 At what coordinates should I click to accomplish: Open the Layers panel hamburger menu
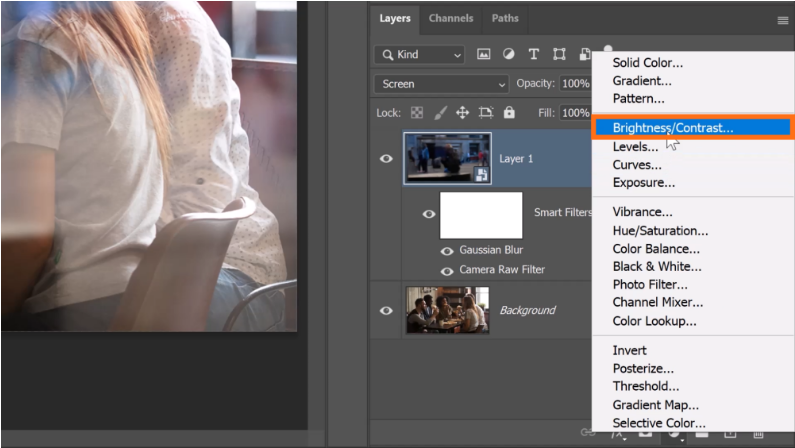coord(782,20)
